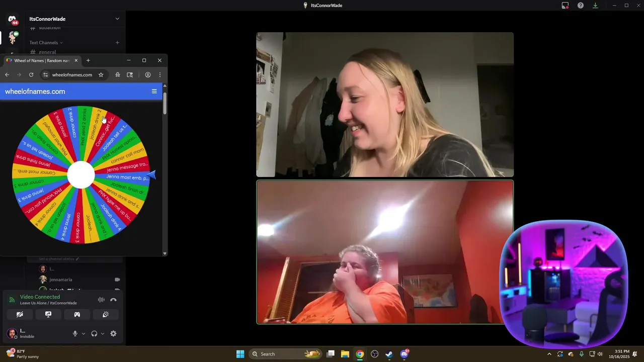This screenshot has width=644, height=362.
Task: Show hidden system tray icons
Action: pyautogui.click(x=549, y=354)
